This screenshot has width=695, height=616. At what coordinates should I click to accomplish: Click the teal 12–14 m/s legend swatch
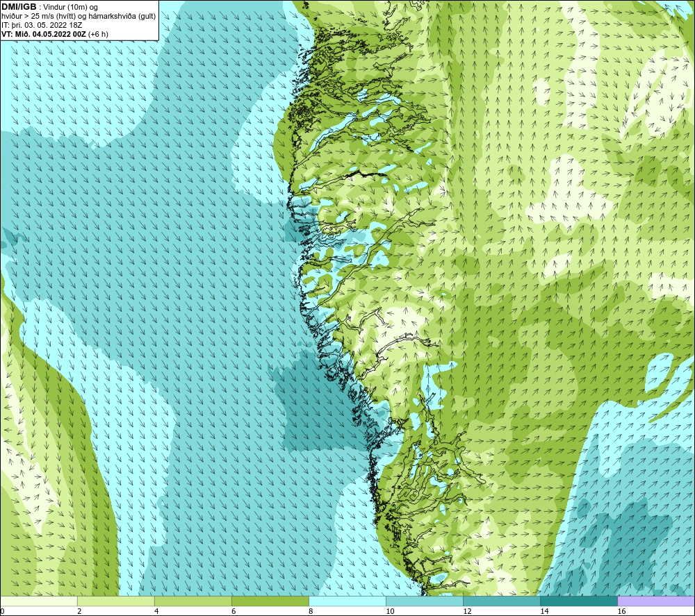[x=502, y=601]
